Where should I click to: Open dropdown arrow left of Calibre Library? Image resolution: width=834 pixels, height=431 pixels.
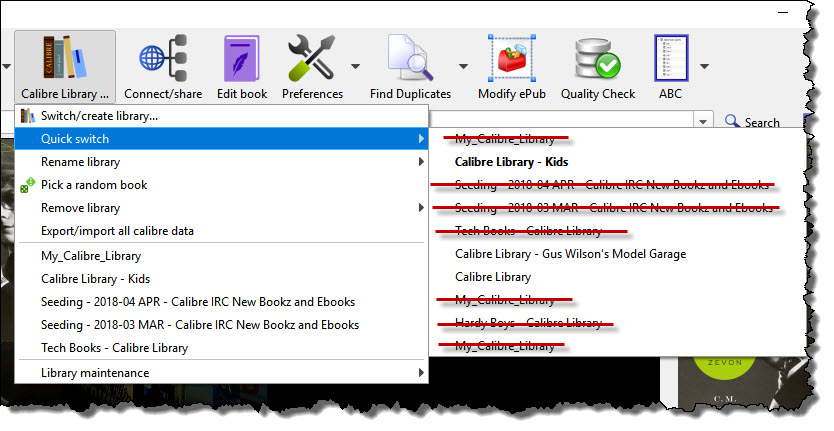click(x=6, y=67)
